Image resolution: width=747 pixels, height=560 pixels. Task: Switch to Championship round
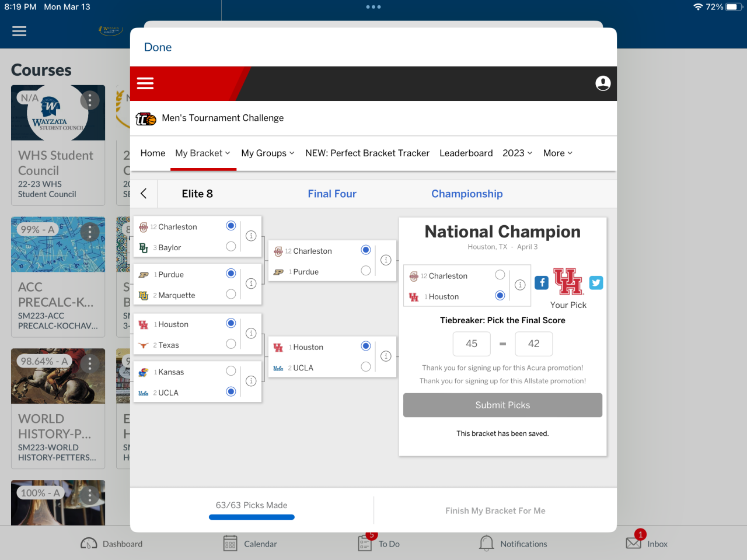tap(467, 194)
